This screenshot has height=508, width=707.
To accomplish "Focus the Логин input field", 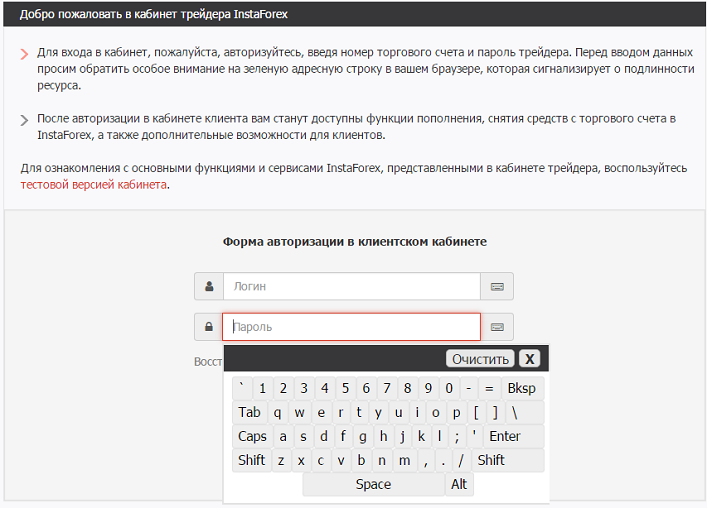I will click(x=351, y=287).
